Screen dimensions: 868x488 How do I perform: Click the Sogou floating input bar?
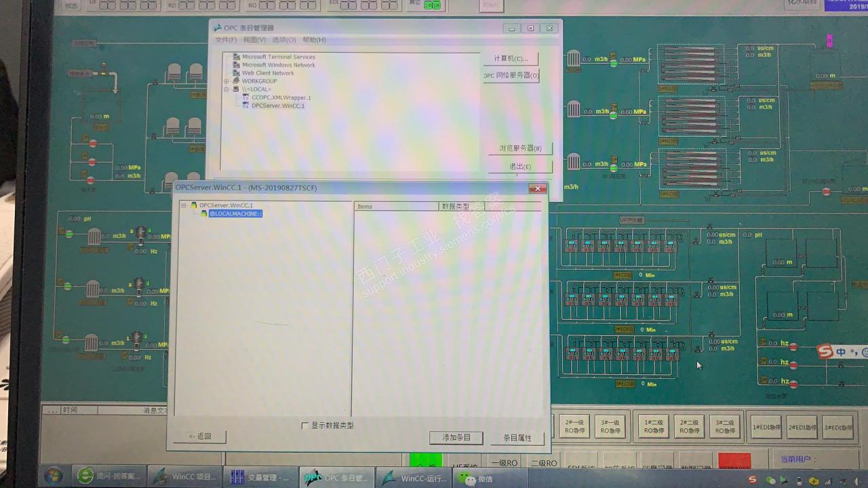coord(842,352)
